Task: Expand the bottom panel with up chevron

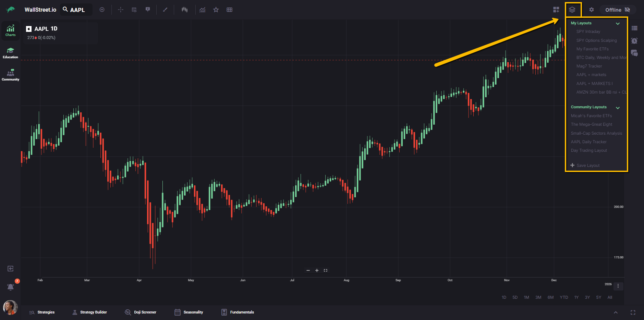Action: (616, 312)
